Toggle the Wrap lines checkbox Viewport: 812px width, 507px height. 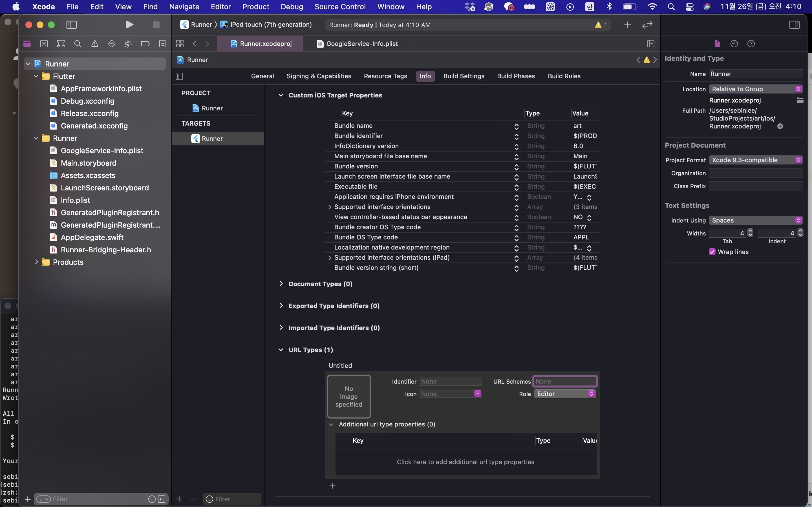712,252
